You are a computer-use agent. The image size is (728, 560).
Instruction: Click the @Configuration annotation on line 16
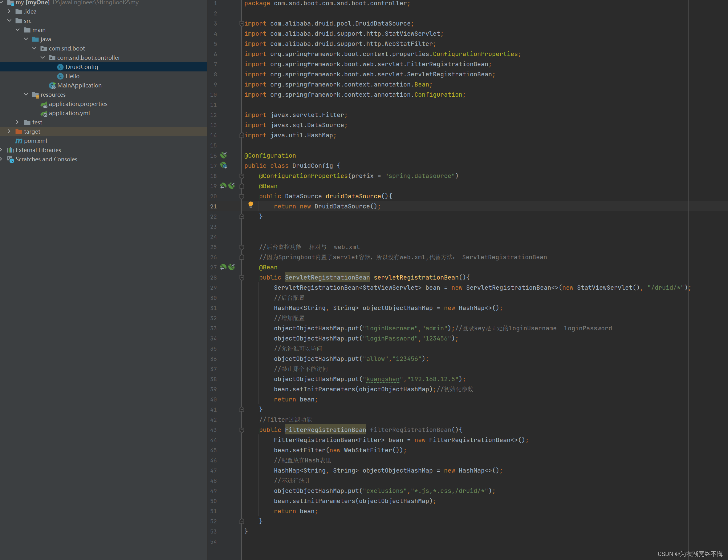[270, 155]
